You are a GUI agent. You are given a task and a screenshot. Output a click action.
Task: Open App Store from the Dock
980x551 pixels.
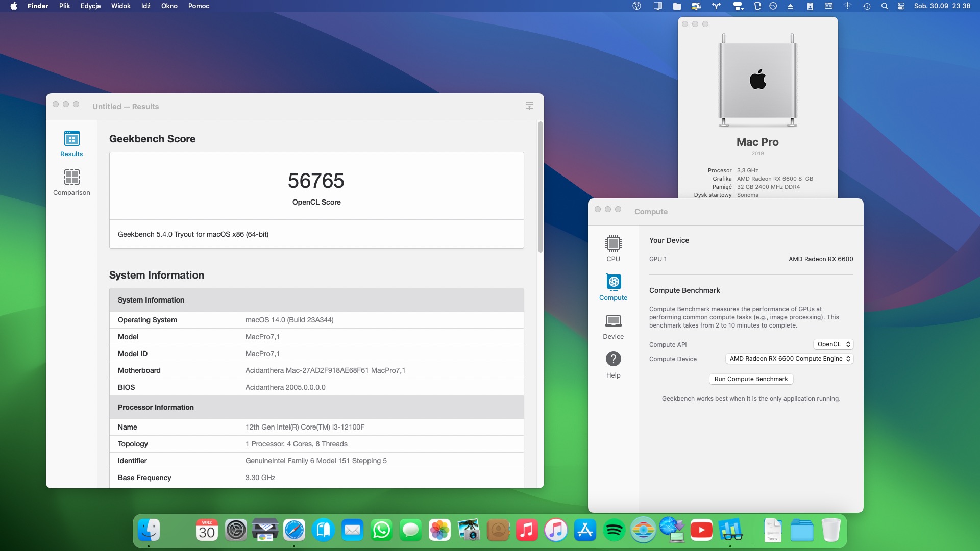585,531
